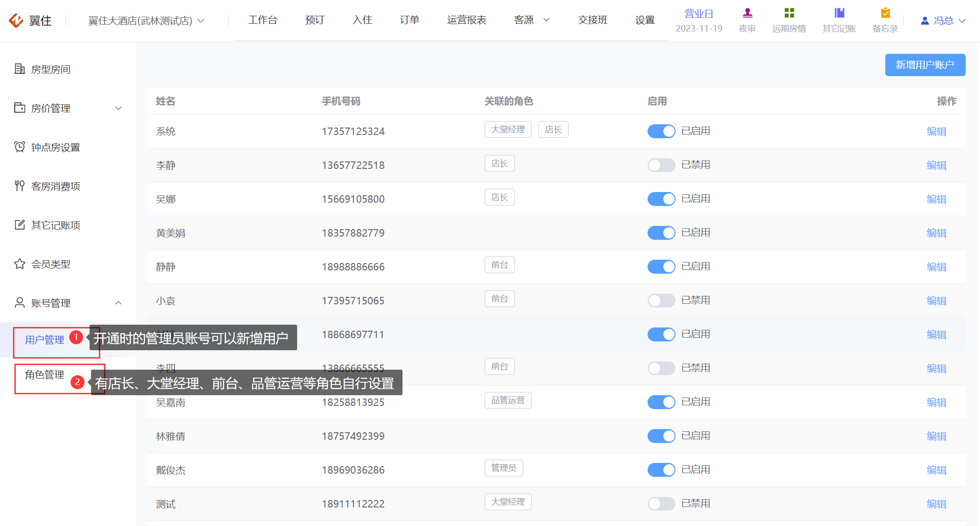Enable the toggle for user 小袁
The width and height of the screenshot is (980, 526).
[661, 301]
